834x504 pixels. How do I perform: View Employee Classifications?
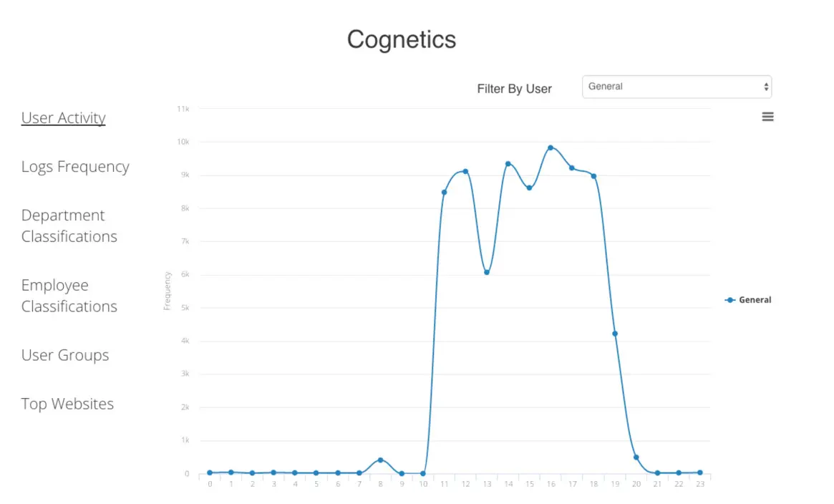click(68, 296)
